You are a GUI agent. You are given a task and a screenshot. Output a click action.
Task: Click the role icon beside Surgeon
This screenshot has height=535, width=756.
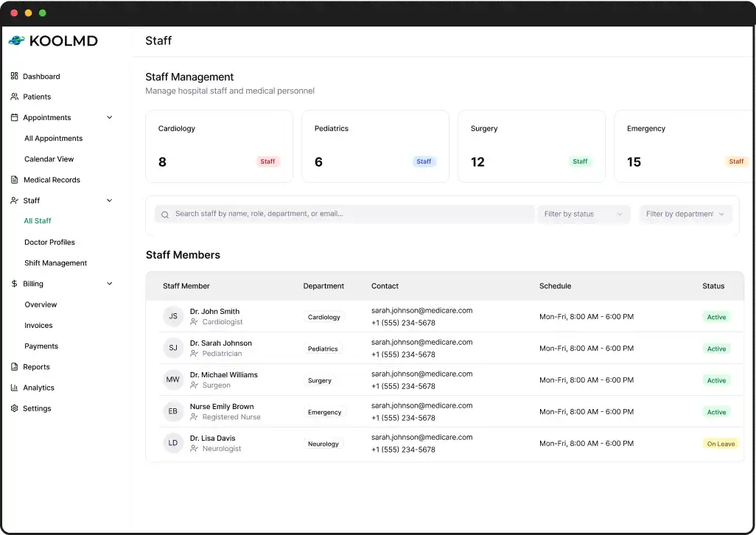[x=194, y=385]
